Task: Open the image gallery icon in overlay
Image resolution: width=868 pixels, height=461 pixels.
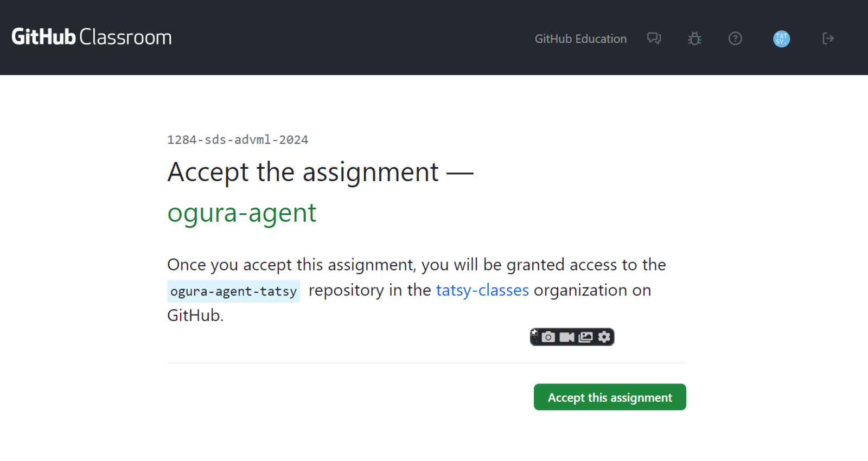Action: [586, 337]
